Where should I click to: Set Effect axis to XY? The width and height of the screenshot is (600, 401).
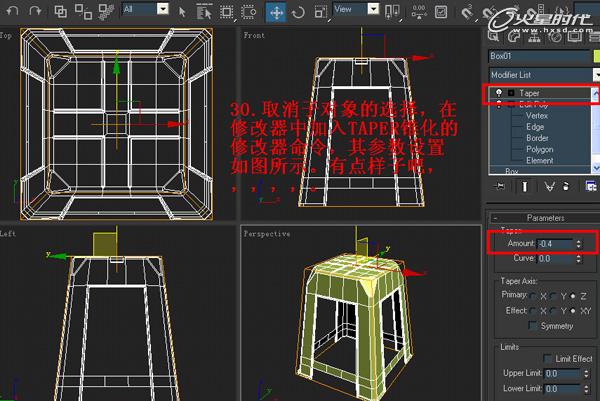(x=573, y=311)
